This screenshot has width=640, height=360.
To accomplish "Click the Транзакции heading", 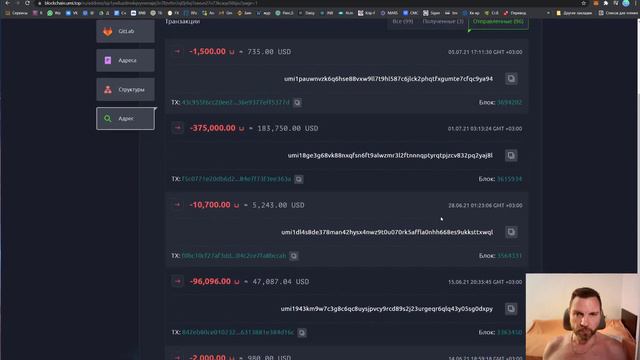I will tap(182, 22).
